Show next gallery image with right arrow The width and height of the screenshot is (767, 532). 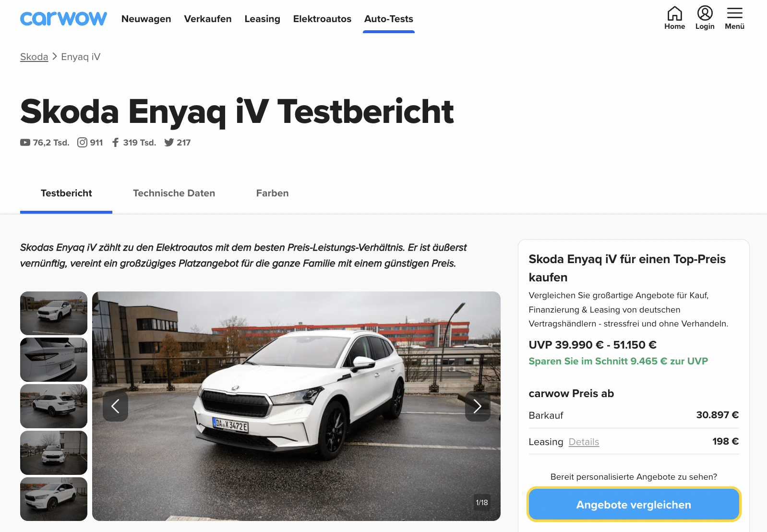tap(478, 406)
